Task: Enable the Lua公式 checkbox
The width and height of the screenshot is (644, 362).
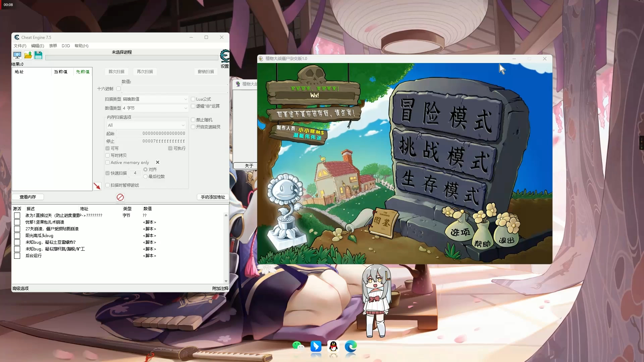Action: pyautogui.click(x=193, y=99)
